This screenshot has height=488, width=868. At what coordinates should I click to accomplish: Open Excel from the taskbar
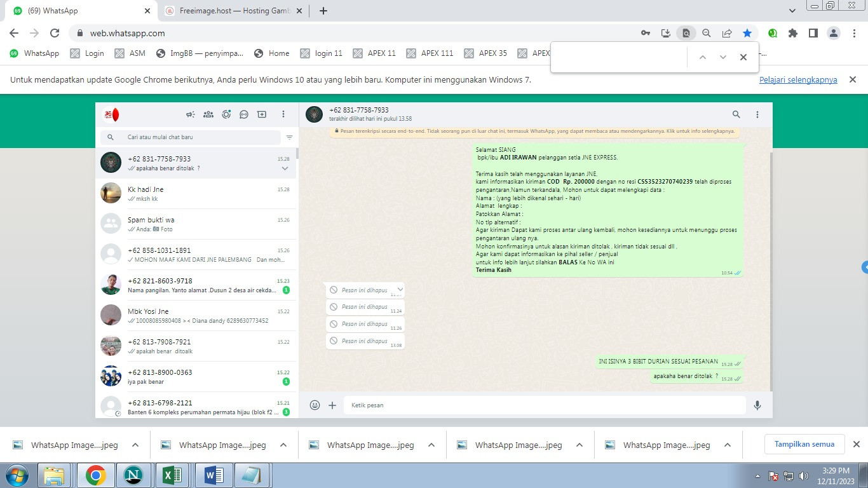(x=173, y=475)
